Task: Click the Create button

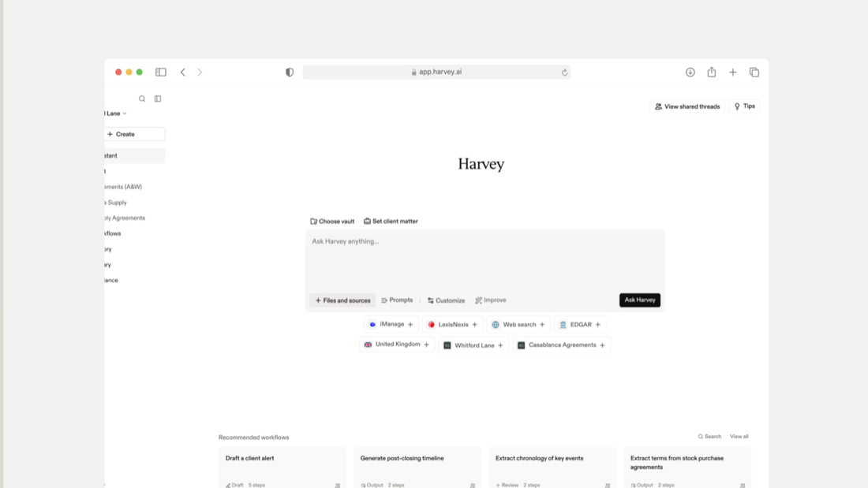Action: point(134,134)
